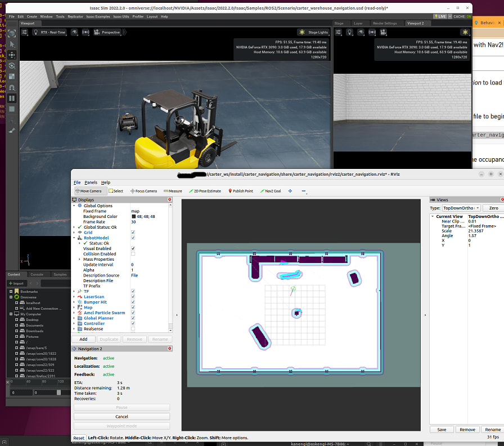Viewport: 504px width, 446px height.
Task: Click the Background Color swatch 48; 48; 48
Action: click(134, 217)
